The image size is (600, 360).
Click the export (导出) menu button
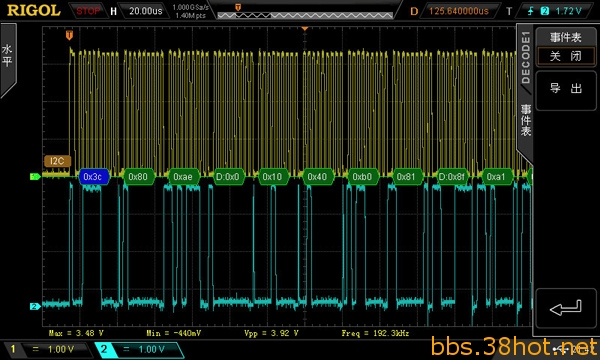[566, 90]
